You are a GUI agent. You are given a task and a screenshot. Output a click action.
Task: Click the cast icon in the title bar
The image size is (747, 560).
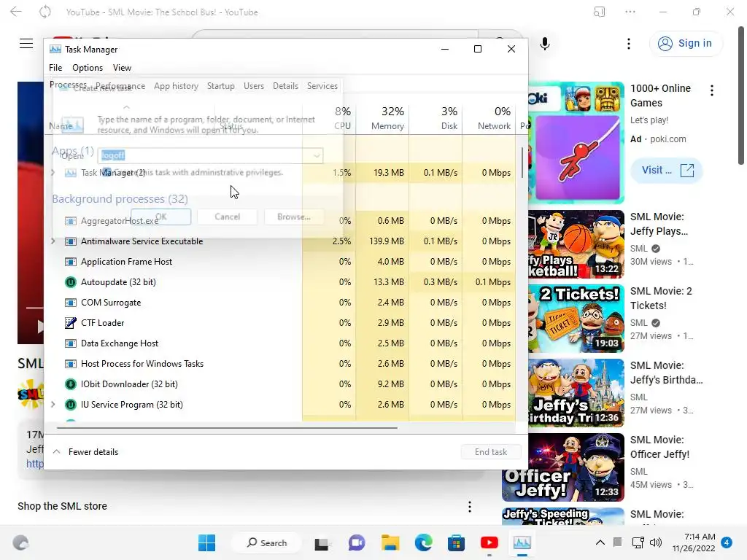click(600, 12)
